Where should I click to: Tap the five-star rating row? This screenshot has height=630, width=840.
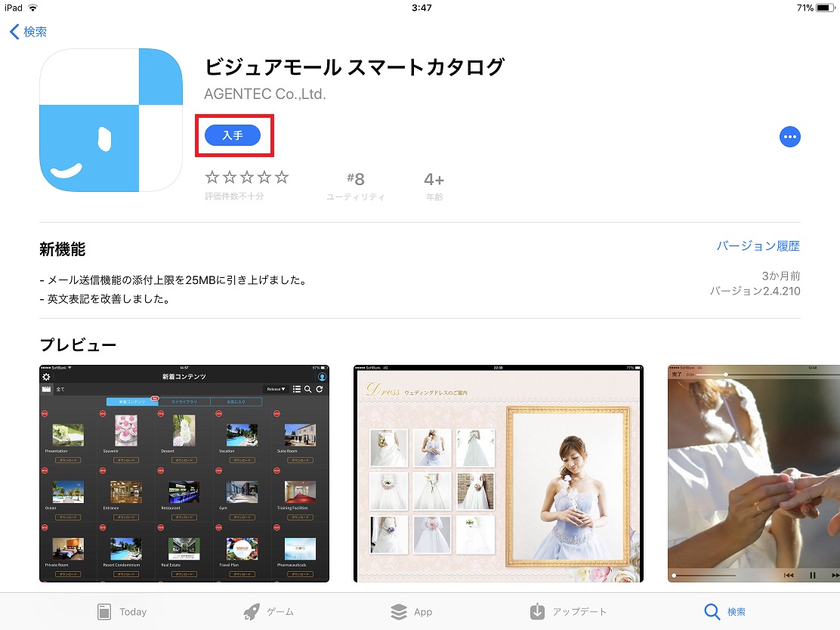(247, 178)
